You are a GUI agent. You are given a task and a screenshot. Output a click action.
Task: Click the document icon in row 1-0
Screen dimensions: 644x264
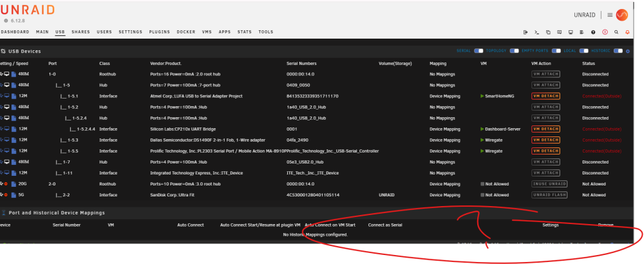point(14,74)
